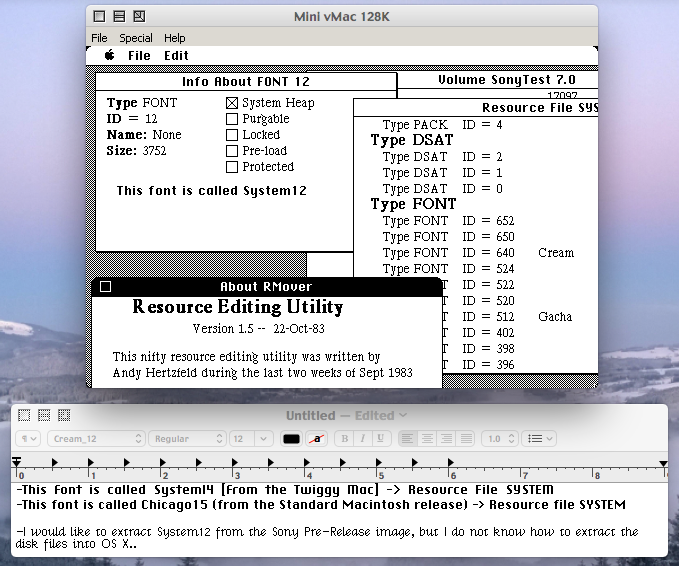Image resolution: width=679 pixels, height=566 pixels.
Task: Align text left
Action: (x=407, y=439)
